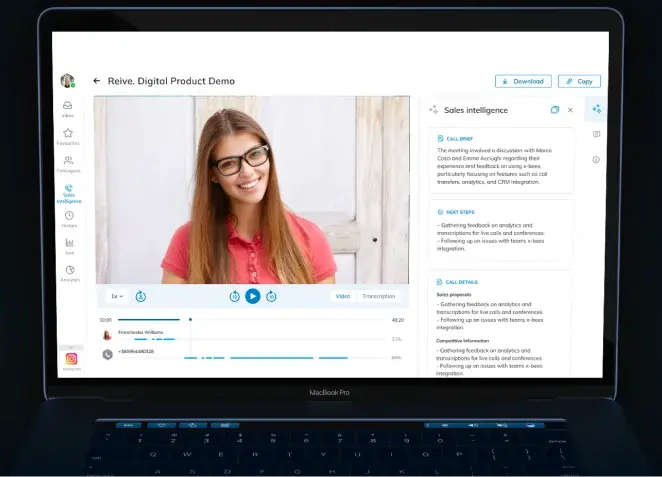Open Analytics from the sidebar

[x=69, y=272]
